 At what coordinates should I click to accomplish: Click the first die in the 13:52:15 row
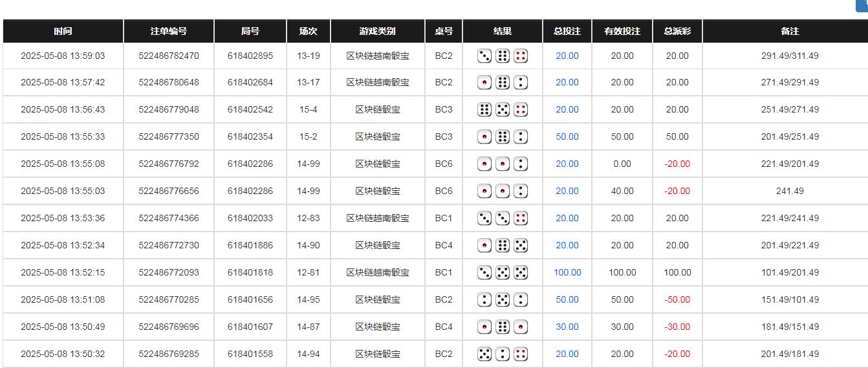tap(484, 273)
